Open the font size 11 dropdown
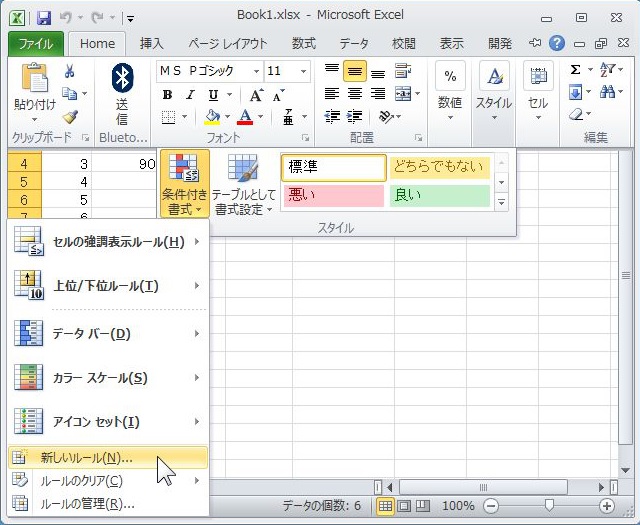 tap(303, 71)
